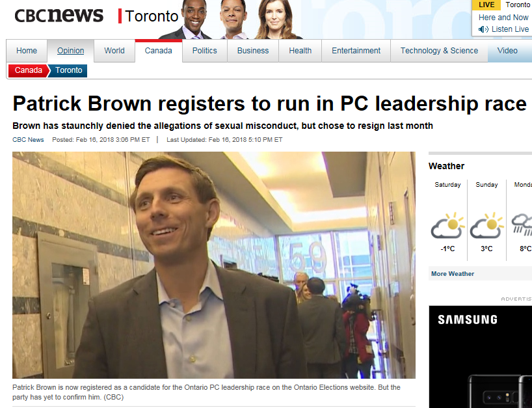This screenshot has height=408, width=532.
Task: Select Sunday's partly cloudy weather icon
Action: tap(486, 225)
